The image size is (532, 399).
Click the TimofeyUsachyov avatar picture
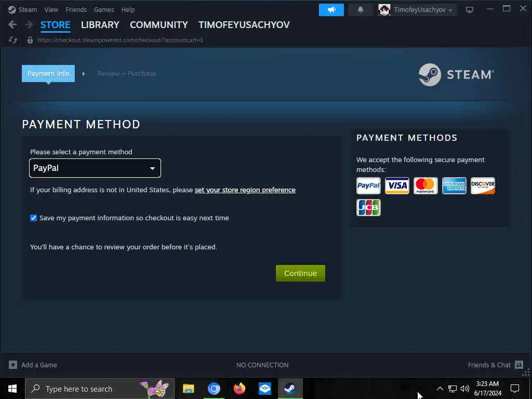pos(384,10)
